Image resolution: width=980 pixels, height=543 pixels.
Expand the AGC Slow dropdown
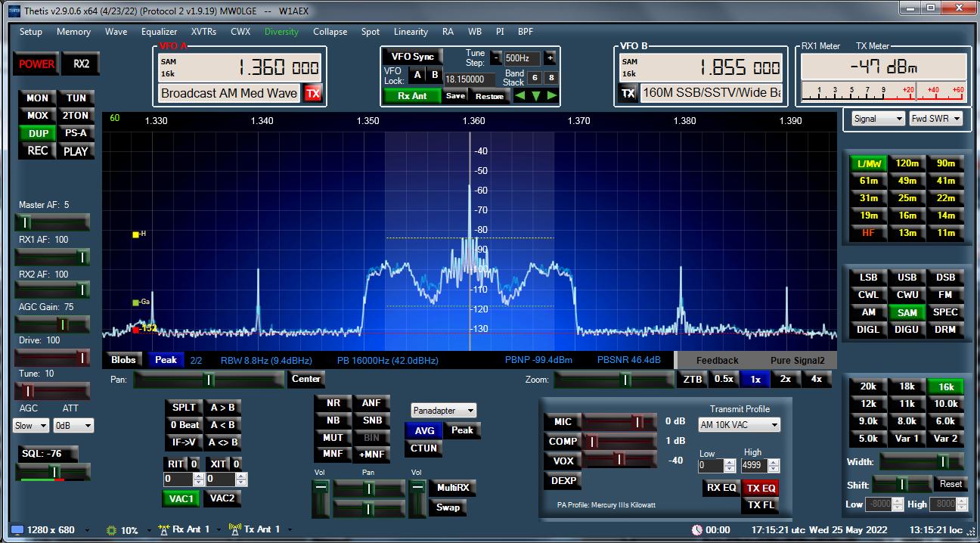pos(31,426)
